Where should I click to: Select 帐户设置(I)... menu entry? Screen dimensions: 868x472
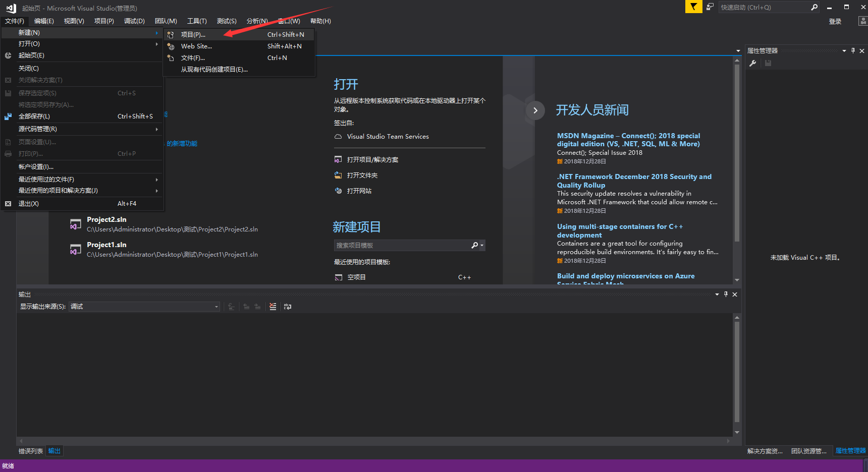point(83,167)
